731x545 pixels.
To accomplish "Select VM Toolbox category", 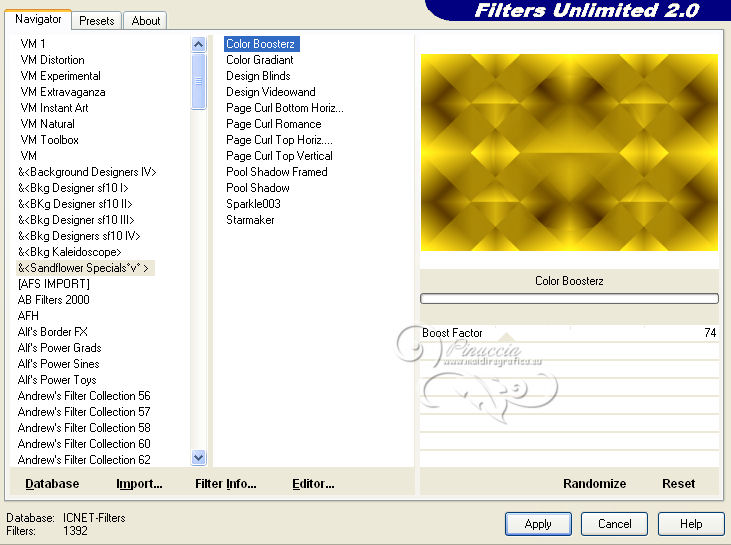I will [x=49, y=140].
